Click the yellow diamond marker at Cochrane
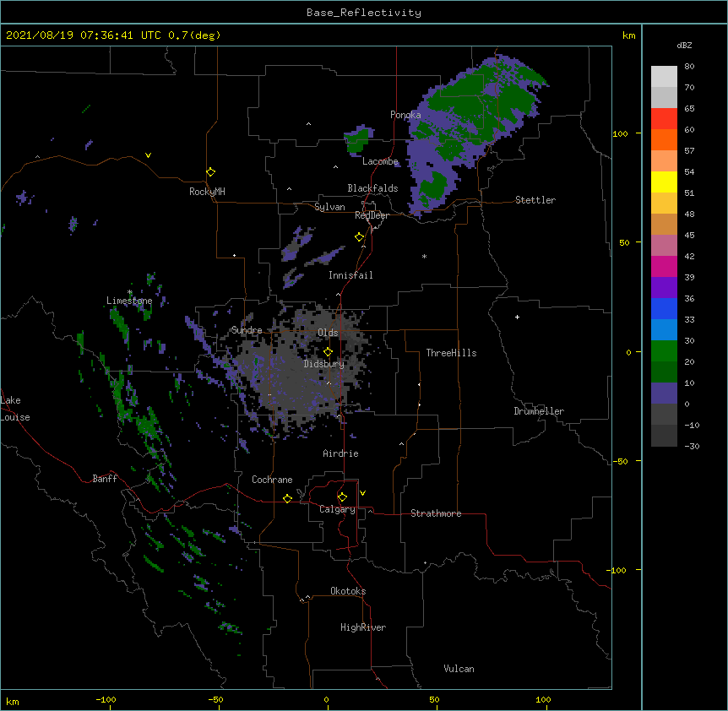 pos(287,499)
